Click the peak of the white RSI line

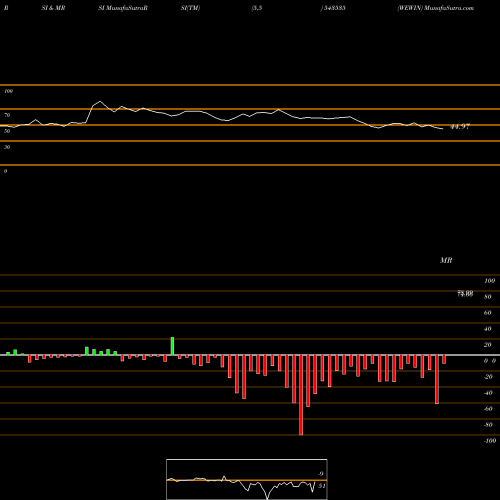tap(100, 101)
